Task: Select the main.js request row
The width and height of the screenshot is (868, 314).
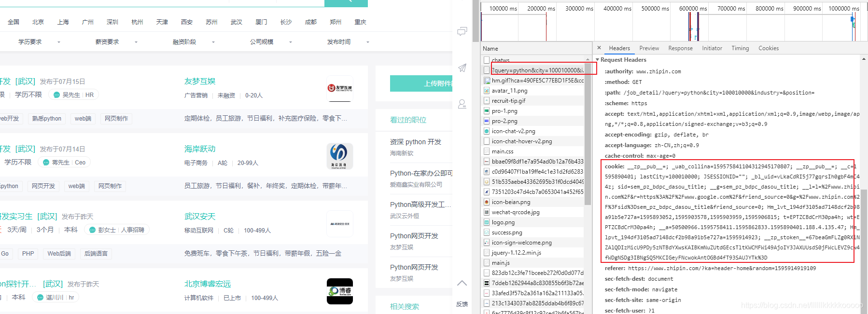Action: coord(533,263)
